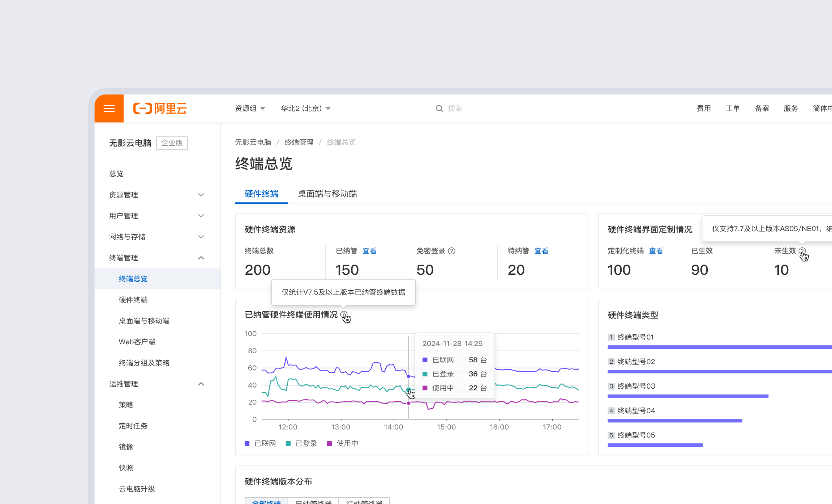Click help icon beside 未生效
832x504 pixels.
pyautogui.click(x=802, y=251)
